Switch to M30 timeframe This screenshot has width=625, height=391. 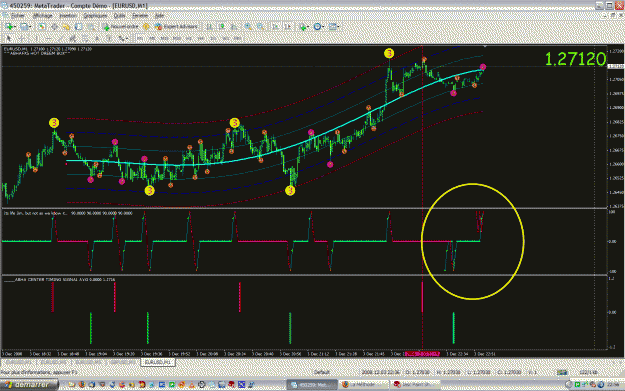177,39
